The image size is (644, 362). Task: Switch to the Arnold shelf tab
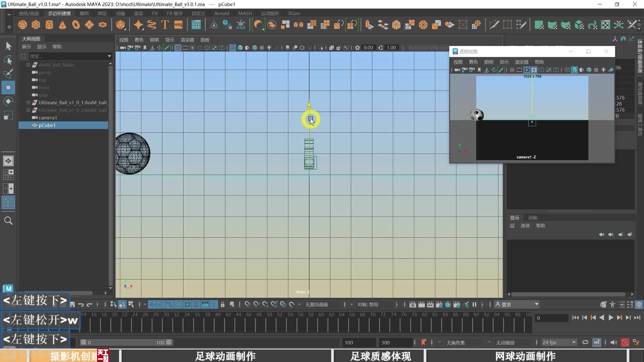point(221,13)
